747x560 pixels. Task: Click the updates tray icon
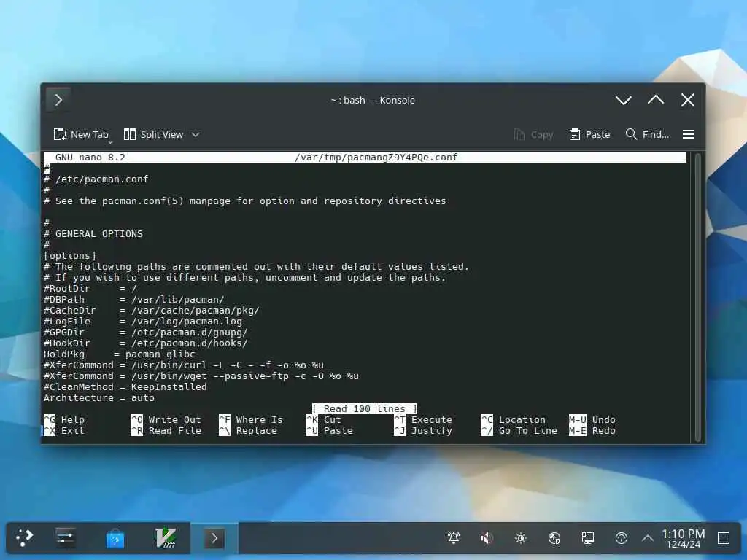click(622, 538)
